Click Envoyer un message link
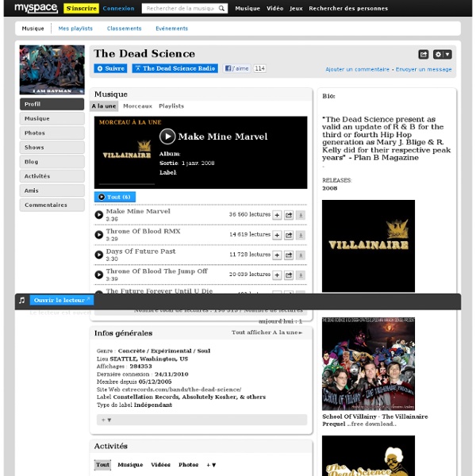 point(424,69)
